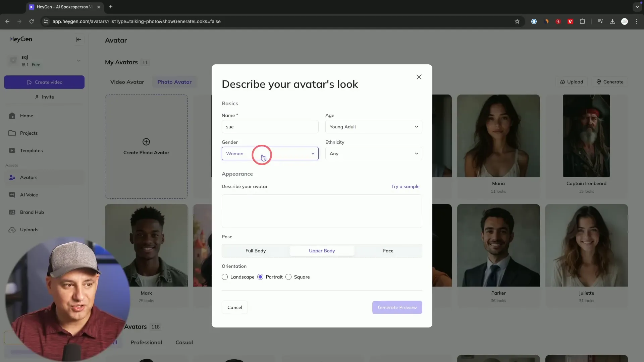Click the browser profile avatar icon

pyautogui.click(x=625, y=21)
